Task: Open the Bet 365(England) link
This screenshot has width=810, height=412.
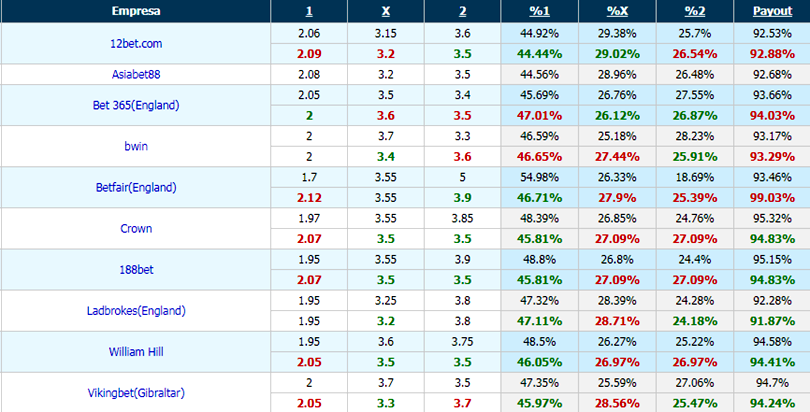Action: point(136,105)
